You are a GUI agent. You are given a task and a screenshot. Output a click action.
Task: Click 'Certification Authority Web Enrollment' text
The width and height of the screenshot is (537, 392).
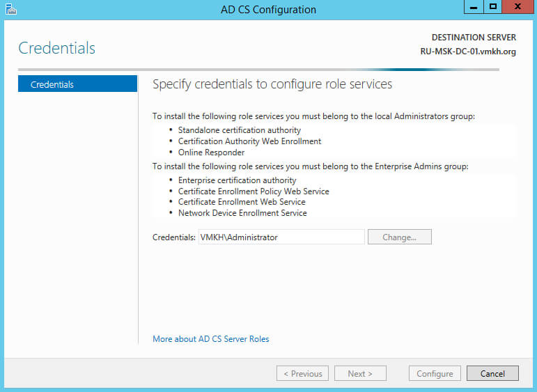tap(249, 141)
